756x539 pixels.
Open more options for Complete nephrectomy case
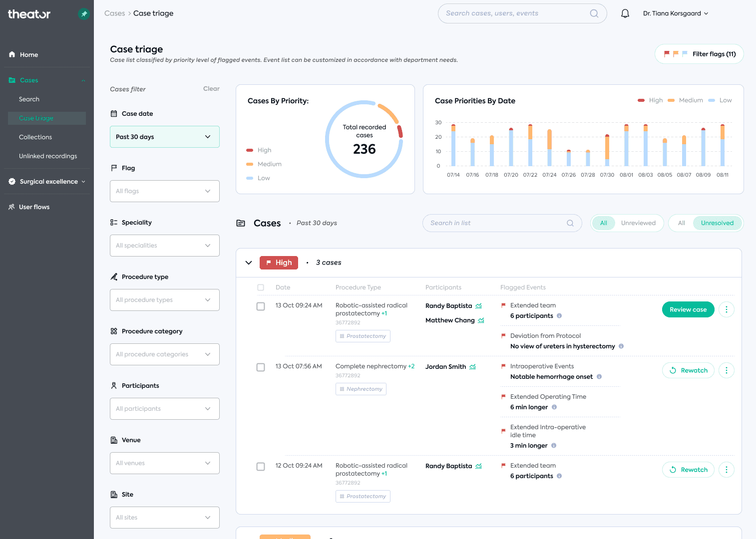pyautogui.click(x=726, y=370)
